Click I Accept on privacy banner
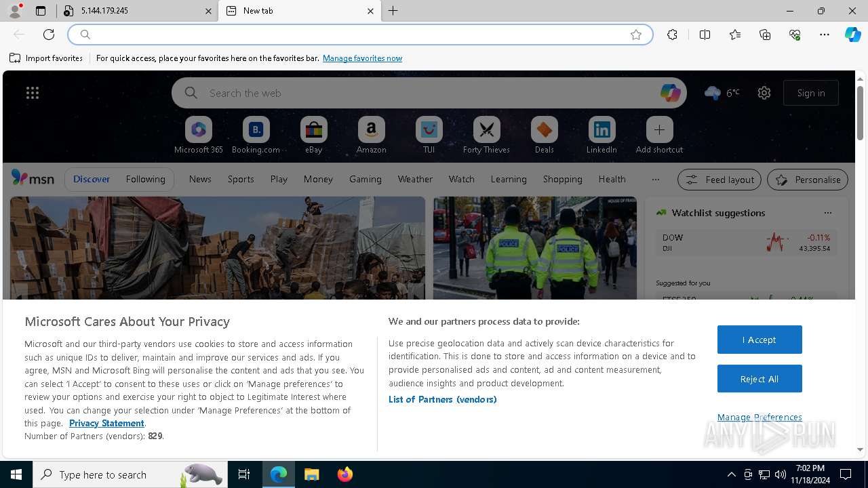This screenshot has height=488, width=868. [x=759, y=340]
